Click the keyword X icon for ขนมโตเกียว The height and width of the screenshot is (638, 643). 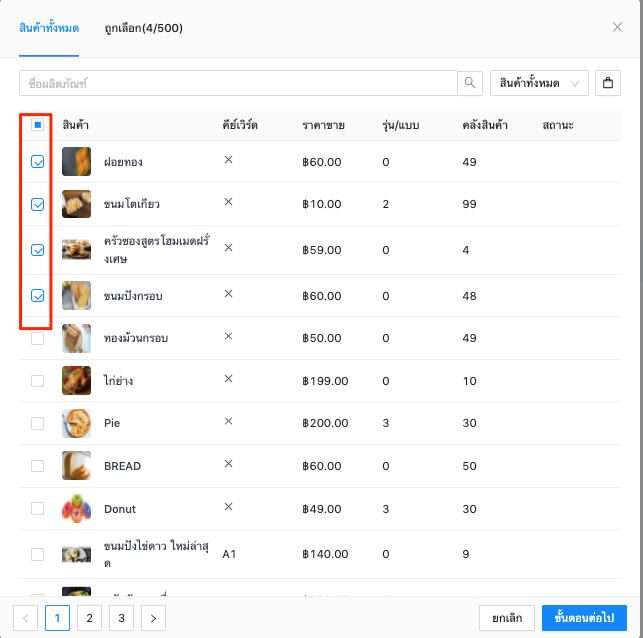coord(228,202)
